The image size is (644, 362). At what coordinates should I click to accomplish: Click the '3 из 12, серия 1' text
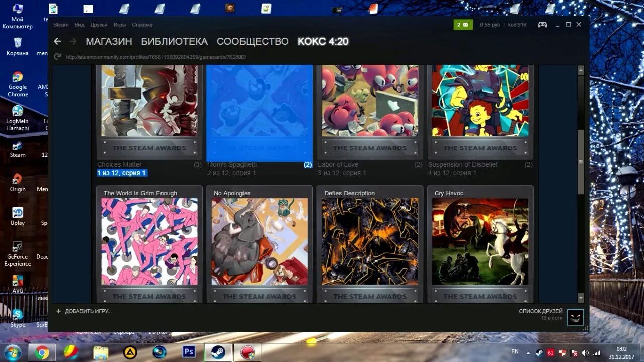(342, 173)
